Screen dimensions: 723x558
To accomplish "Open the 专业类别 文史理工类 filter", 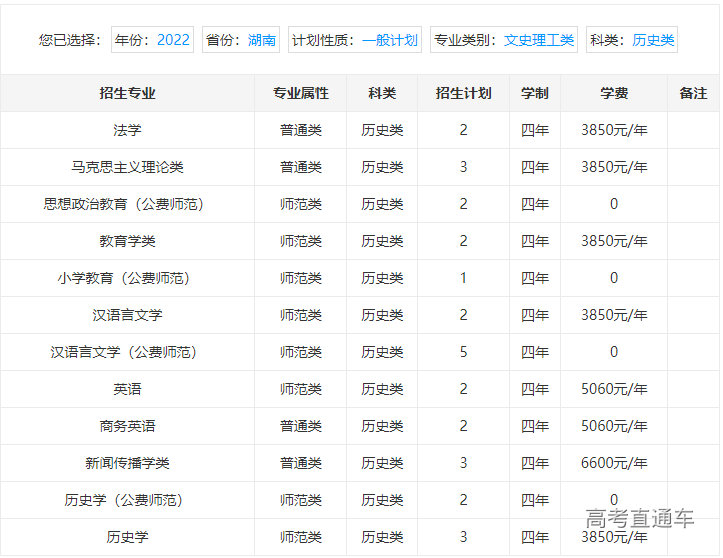I will click(504, 40).
